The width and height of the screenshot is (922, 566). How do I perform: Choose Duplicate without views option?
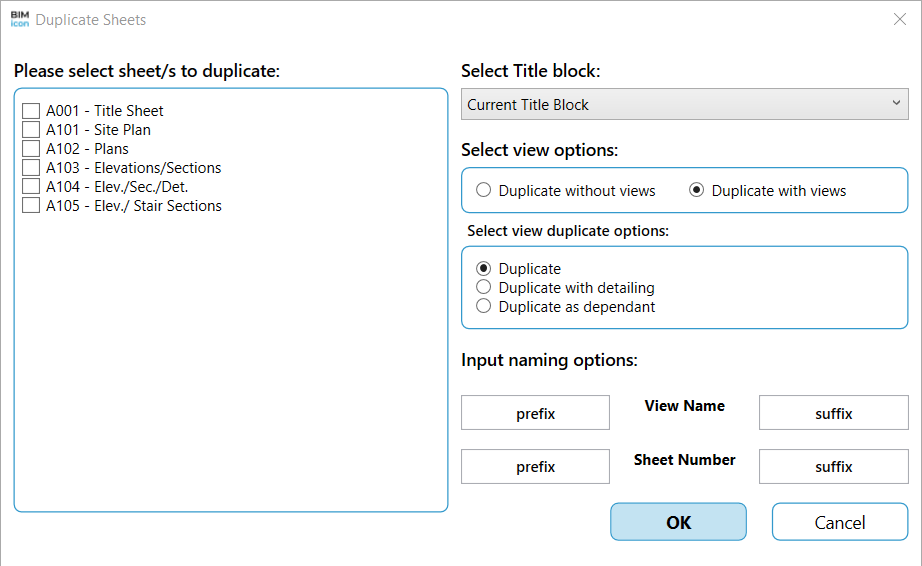point(484,191)
